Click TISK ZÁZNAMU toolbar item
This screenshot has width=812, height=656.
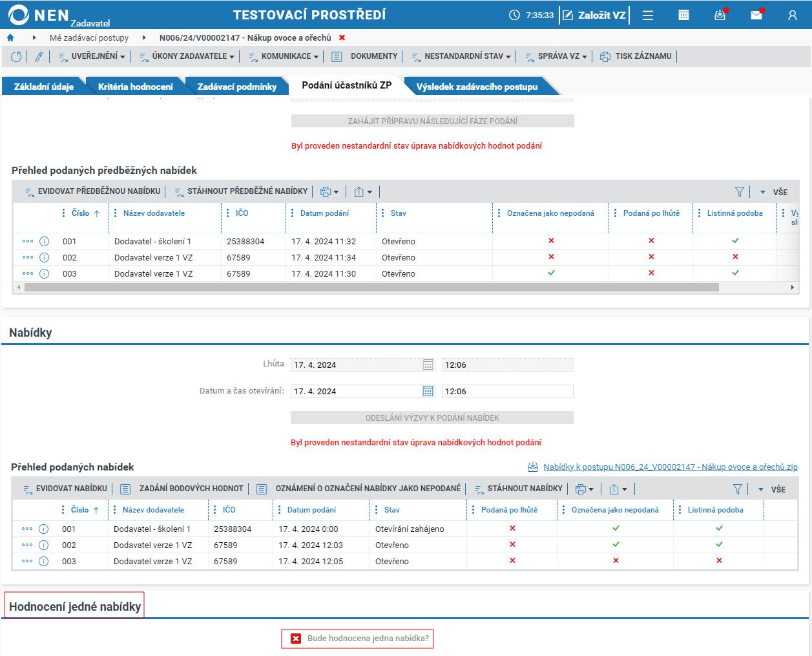(x=636, y=56)
